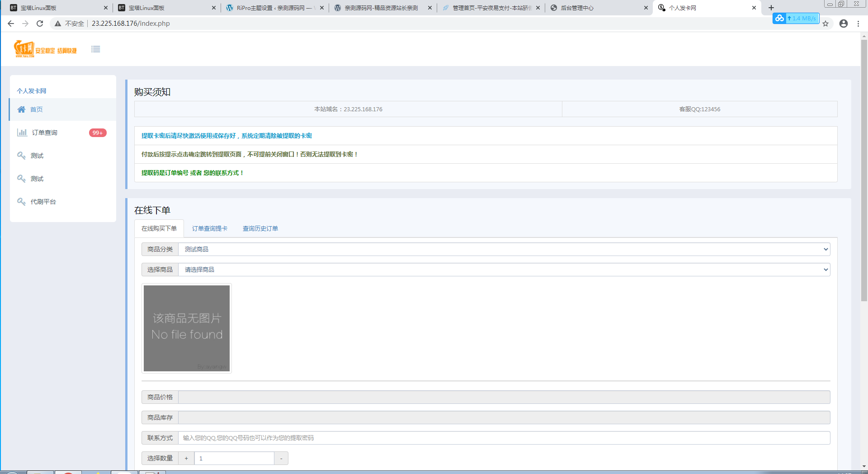Switch to the 后台管理中心 tab
The height and width of the screenshot is (474, 868).
click(599, 8)
